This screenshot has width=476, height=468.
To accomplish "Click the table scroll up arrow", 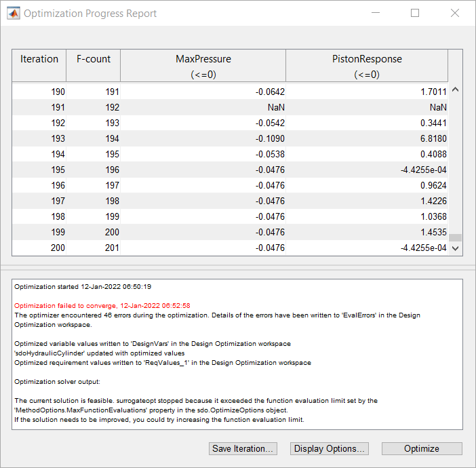I will 455,90.
